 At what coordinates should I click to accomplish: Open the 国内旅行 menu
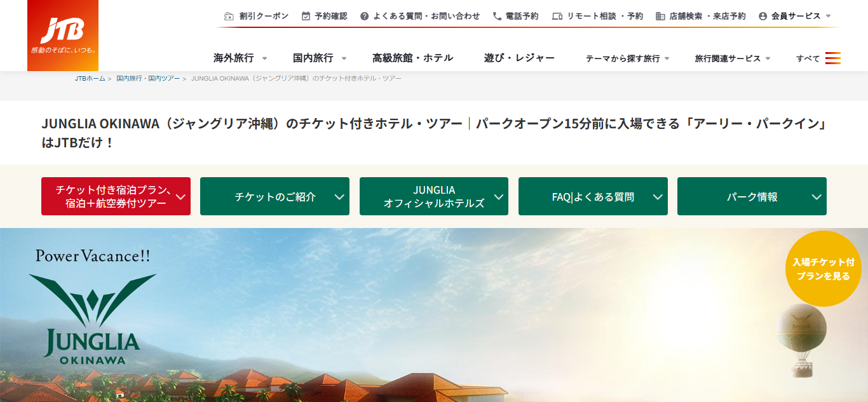coord(313,58)
